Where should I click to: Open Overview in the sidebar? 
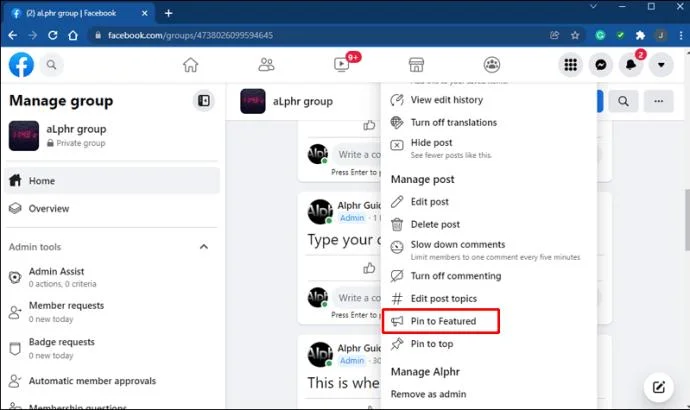point(112,209)
